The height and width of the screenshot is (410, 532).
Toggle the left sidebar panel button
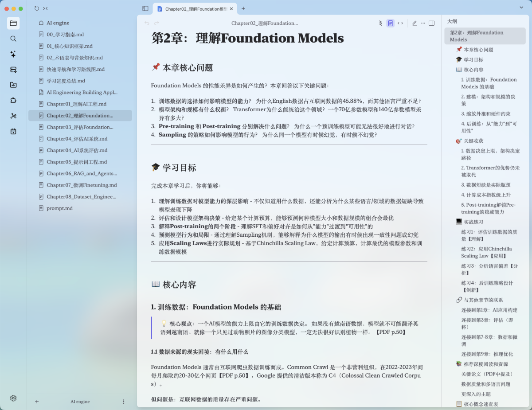tap(145, 8)
